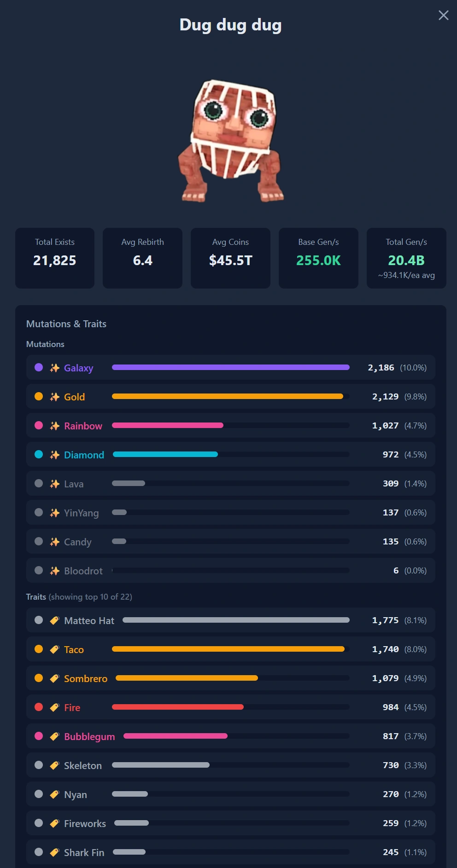
Task: Open the Total Exists stat card
Action: (55, 258)
